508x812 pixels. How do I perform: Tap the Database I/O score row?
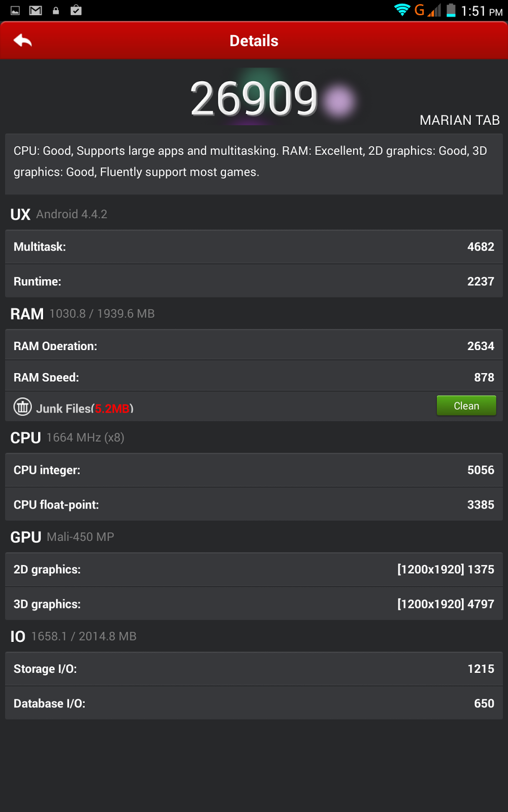254,703
